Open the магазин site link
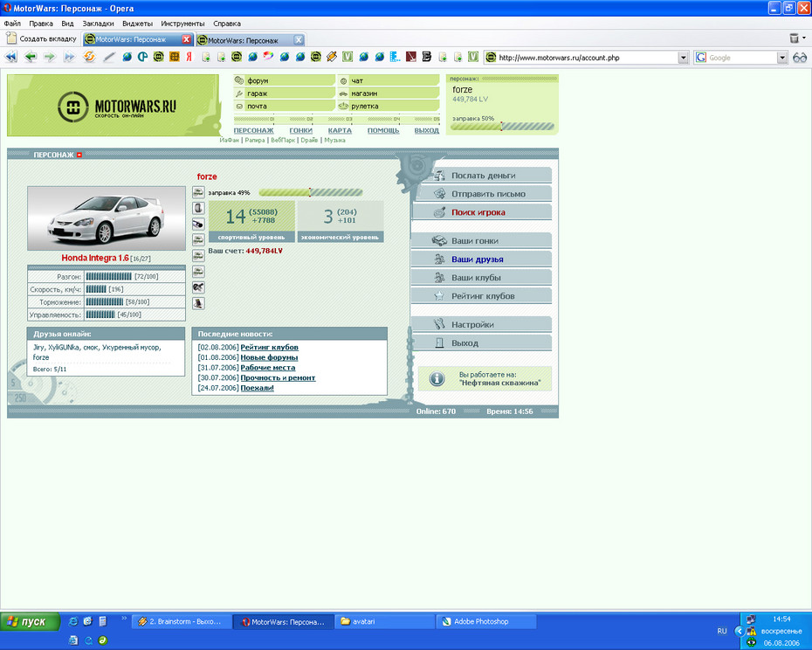The width and height of the screenshot is (812, 650). (389, 93)
